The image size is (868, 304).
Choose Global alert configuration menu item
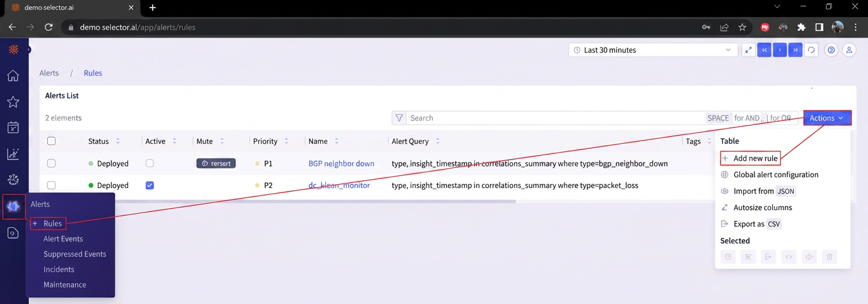[x=770, y=175]
